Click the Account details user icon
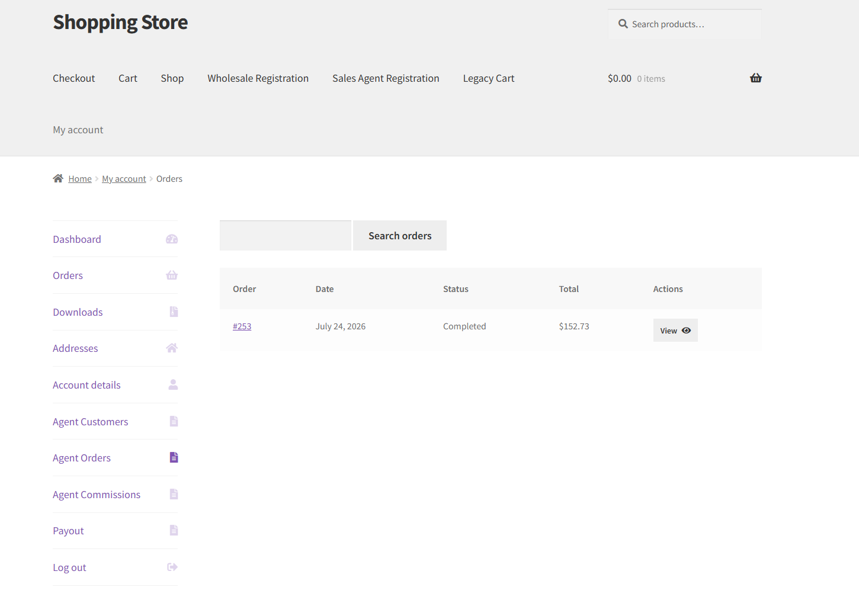Image resolution: width=859 pixels, height=616 pixels. coord(173,384)
